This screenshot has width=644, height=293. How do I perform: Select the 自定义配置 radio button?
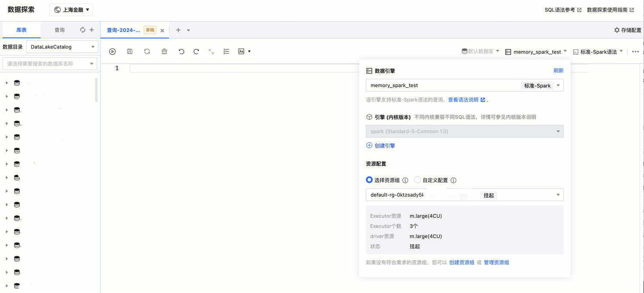click(417, 180)
